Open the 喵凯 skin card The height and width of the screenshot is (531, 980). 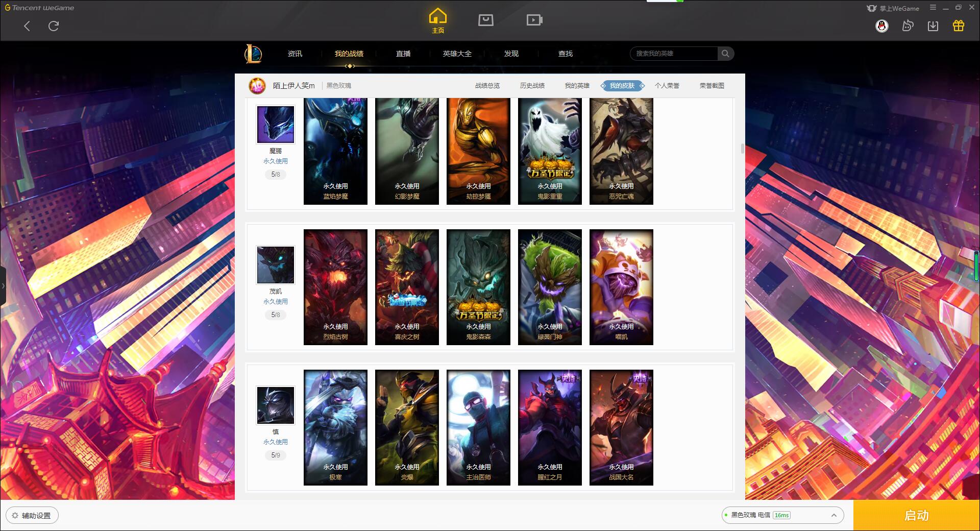pos(621,287)
